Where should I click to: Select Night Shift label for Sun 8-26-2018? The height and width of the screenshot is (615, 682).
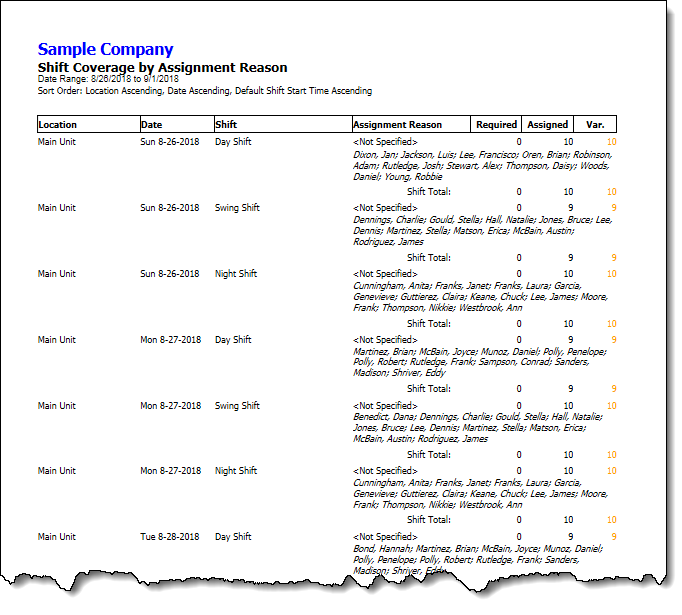click(236, 274)
